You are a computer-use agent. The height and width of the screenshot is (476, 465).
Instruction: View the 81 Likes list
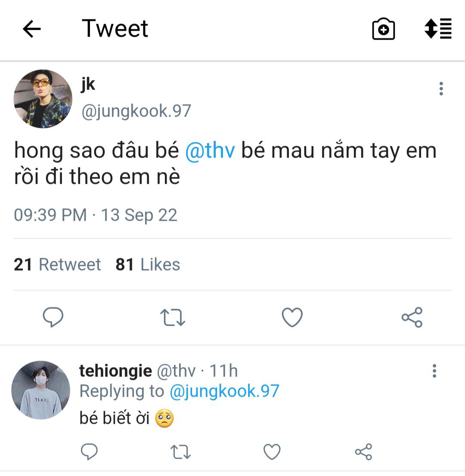click(148, 264)
